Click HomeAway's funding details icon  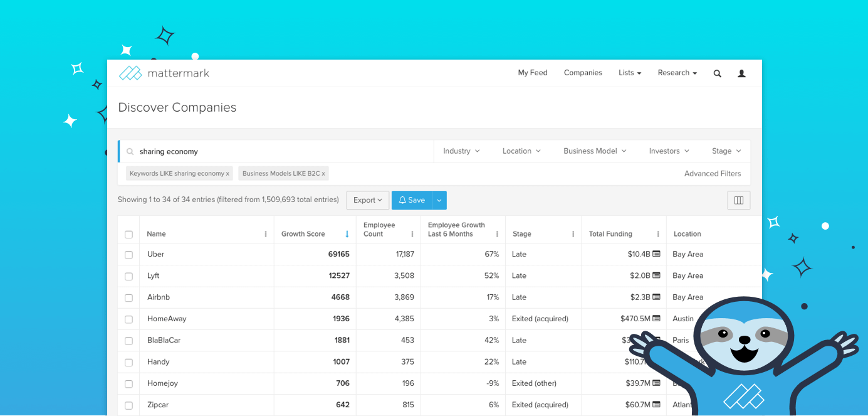pos(656,319)
